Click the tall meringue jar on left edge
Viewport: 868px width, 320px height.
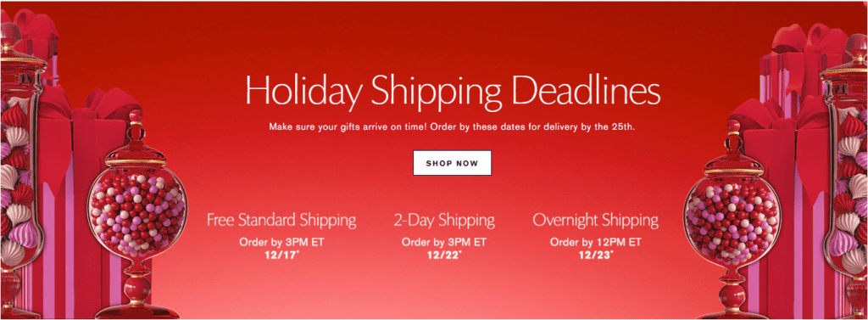(19, 166)
